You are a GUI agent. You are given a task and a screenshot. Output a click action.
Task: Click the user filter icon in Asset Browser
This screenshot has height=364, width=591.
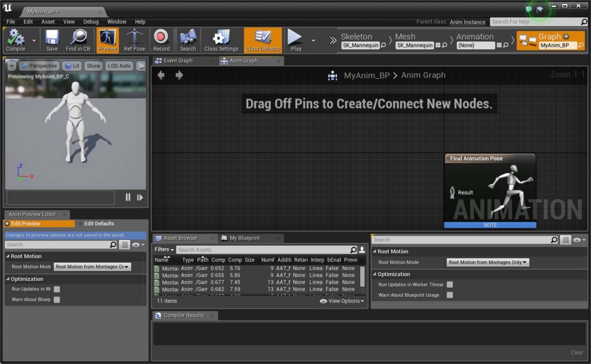tap(362, 249)
